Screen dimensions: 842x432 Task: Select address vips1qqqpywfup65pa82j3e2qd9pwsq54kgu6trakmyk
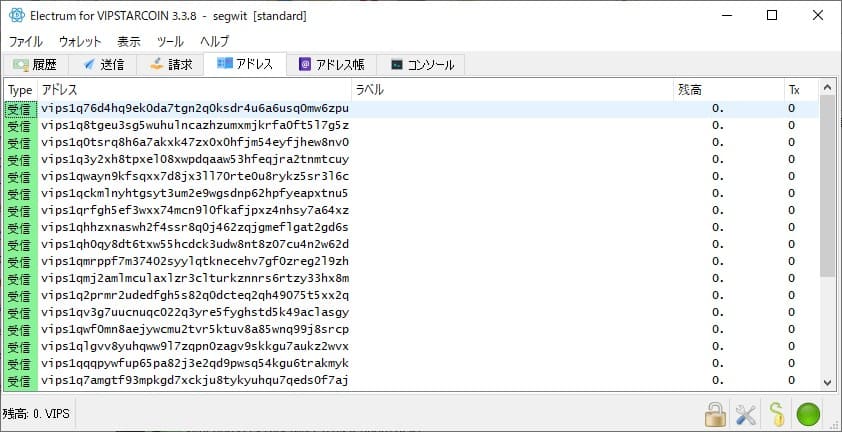(195, 363)
